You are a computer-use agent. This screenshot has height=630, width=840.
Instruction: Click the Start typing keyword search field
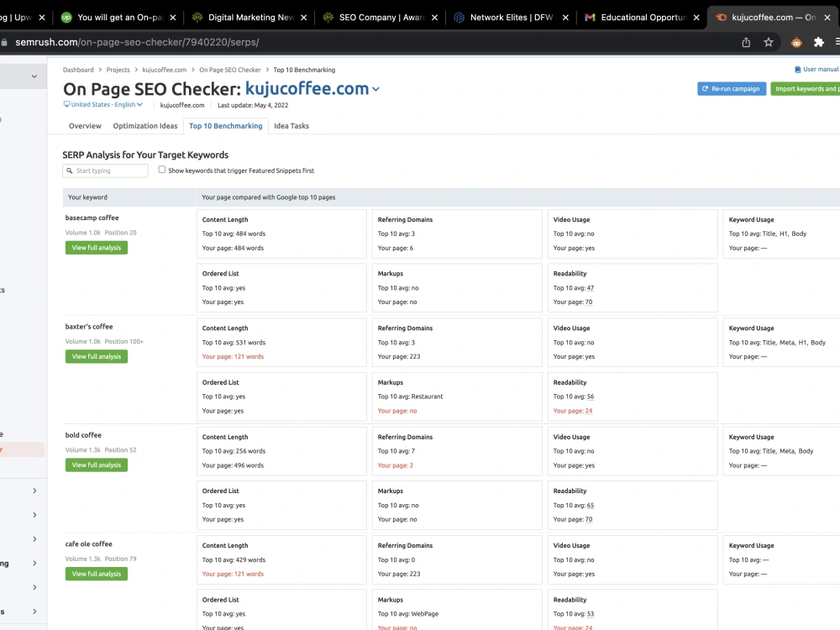[x=105, y=171]
